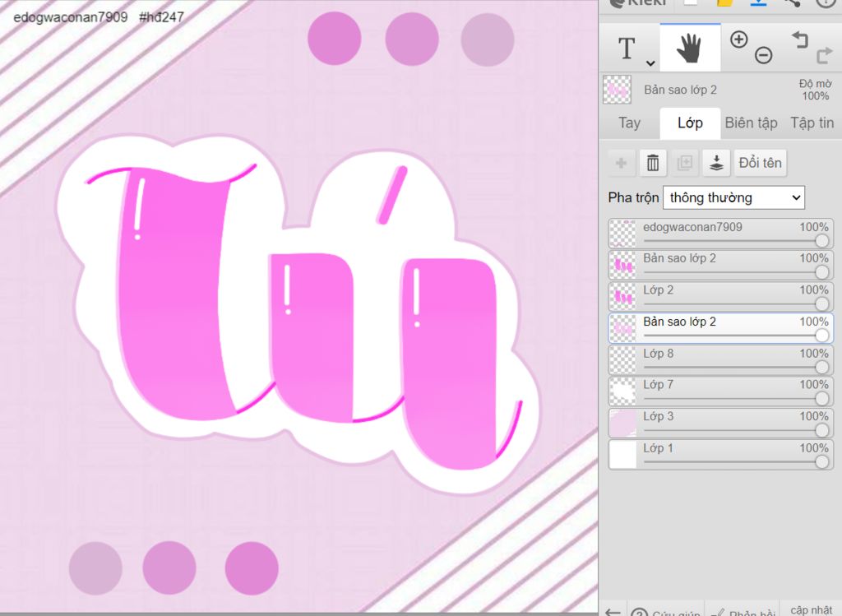Select layer name "Lớp 2"

pos(659,290)
